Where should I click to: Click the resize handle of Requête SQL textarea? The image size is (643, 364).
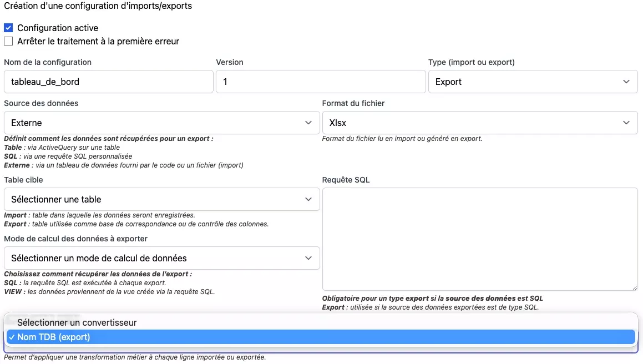pos(634,287)
